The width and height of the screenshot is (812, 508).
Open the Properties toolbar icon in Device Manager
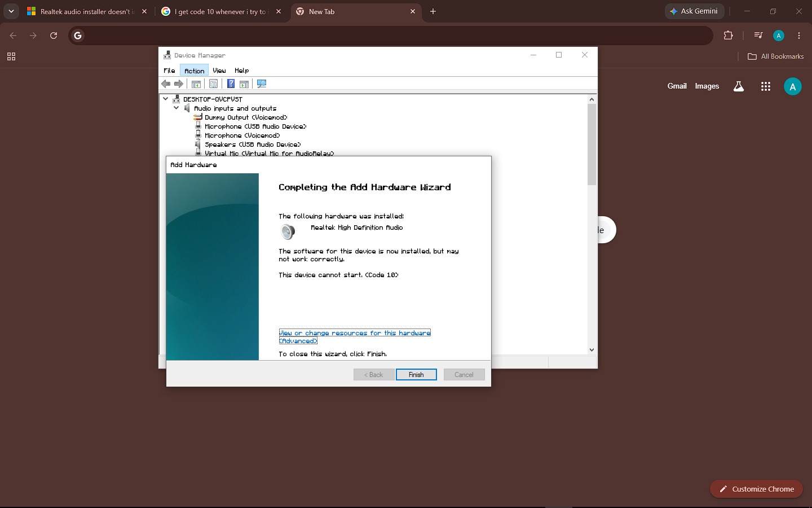click(213, 84)
